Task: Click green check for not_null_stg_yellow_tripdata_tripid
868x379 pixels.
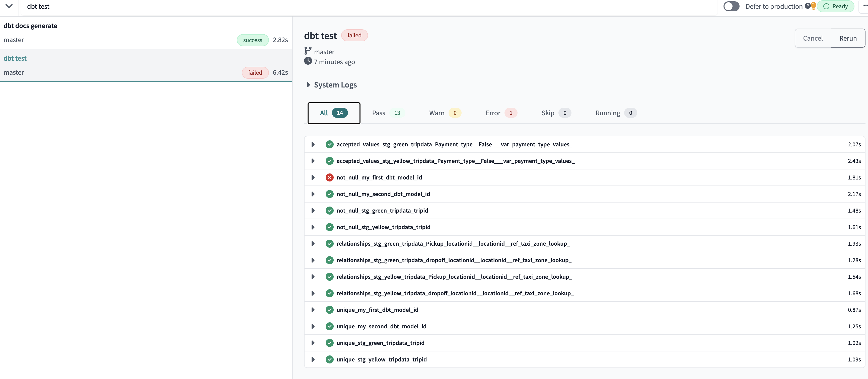Action: pos(330,227)
